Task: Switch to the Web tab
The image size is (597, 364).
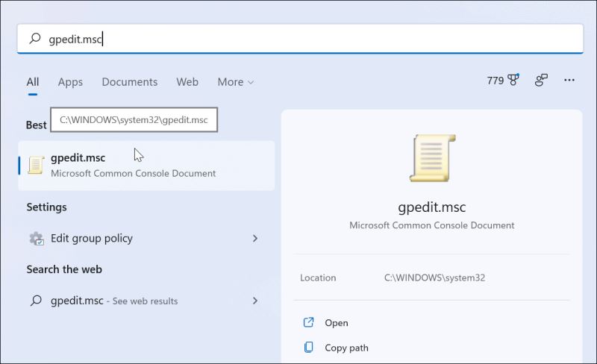Action: (x=187, y=82)
